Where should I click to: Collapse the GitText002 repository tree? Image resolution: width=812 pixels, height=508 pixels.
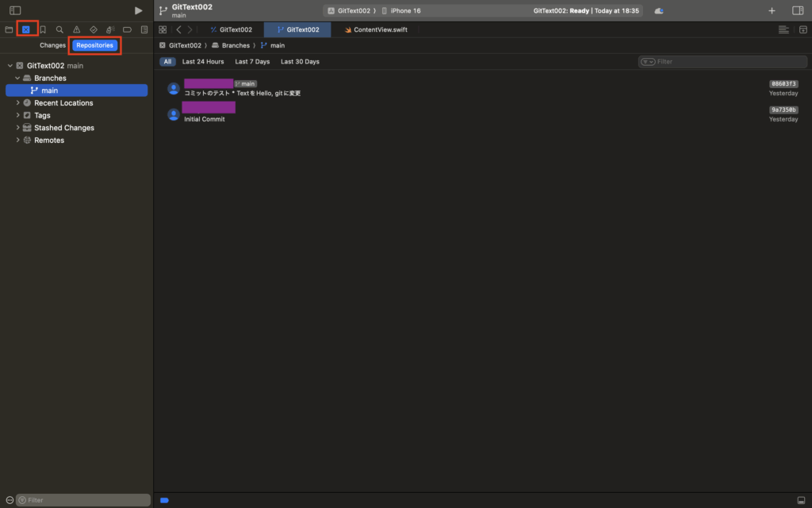(x=10, y=66)
